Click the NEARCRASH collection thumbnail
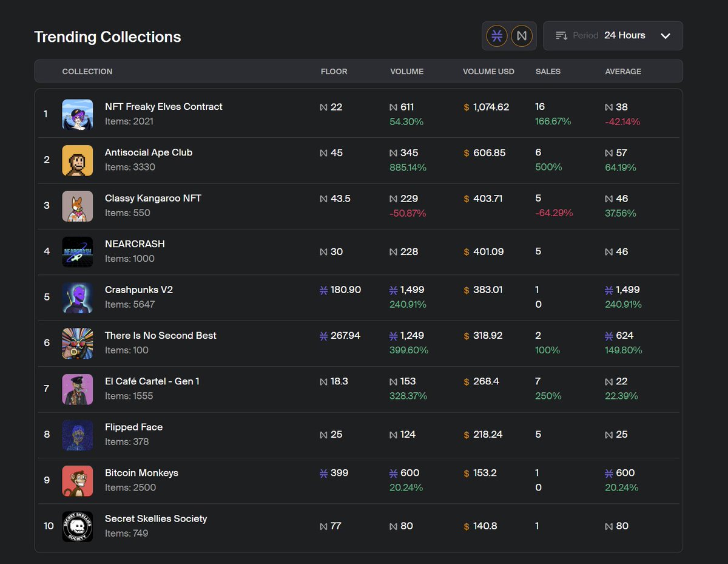The width and height of the screenshot is (728, 564). tap(77, 251)
